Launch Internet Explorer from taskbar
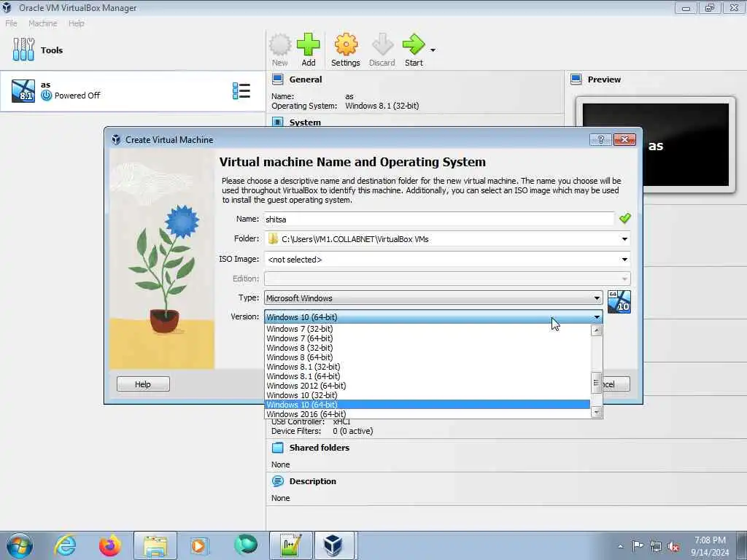Image resolution: width=747 pixels, height=560 pixels. pyautogui.click(x=65, y=545)
